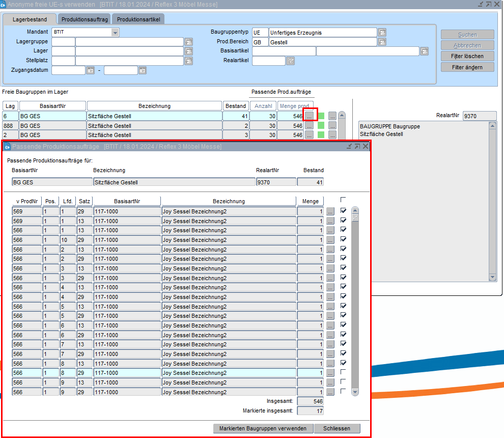Switch to the Produktionsauftrag tab
Screen dimensions: 504x438
(85, 19)
